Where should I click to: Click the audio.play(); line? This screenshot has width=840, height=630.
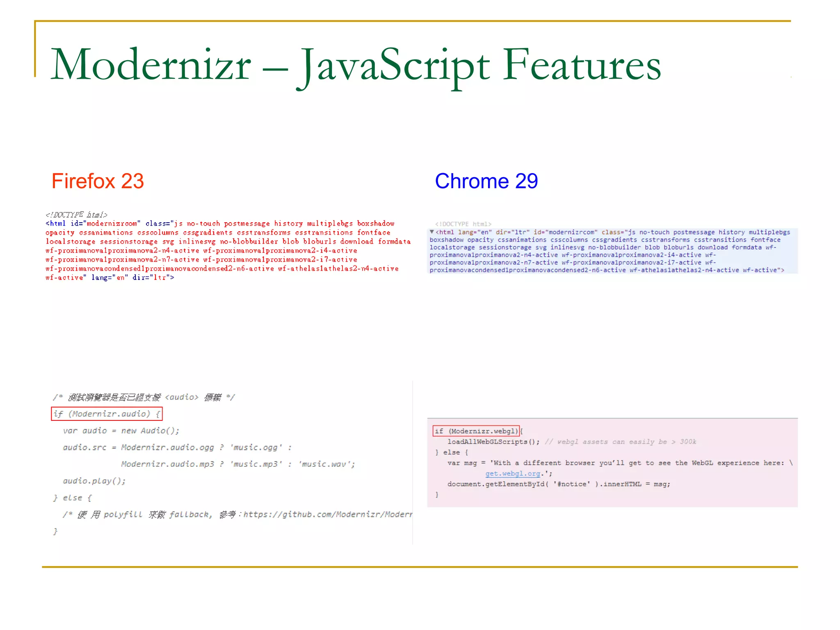tap(94, 481)
